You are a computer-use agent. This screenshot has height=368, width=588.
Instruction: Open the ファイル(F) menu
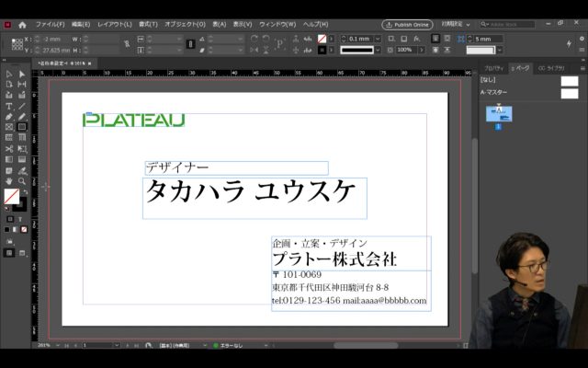[51, 25]
